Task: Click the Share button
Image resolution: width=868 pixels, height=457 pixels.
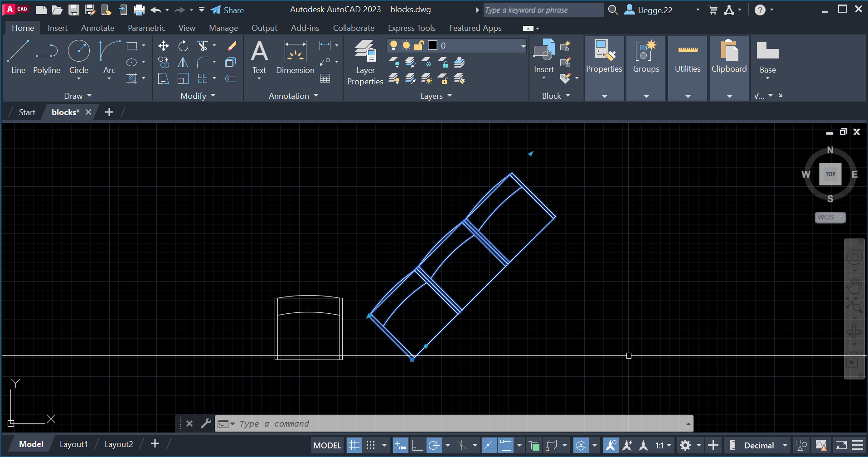Action: click(x=227, y=10)
